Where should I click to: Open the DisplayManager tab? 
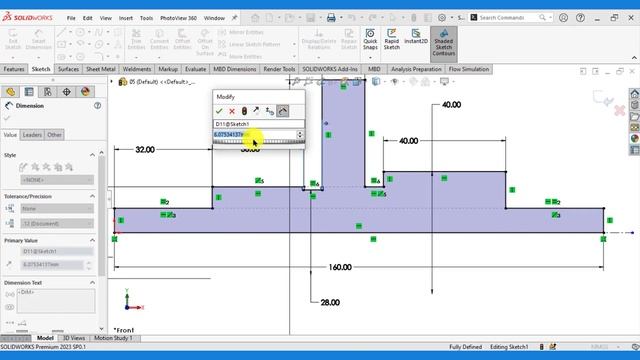85,92
